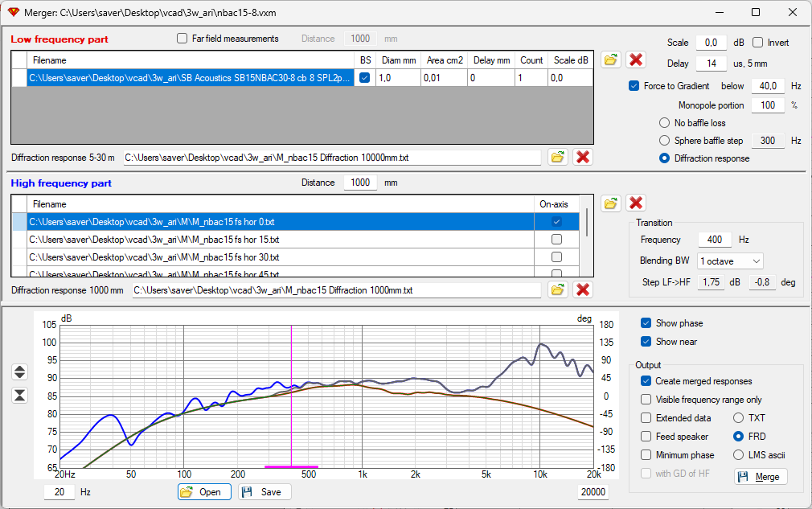Viewport: 812px width, 509px height.
Task: Click the Monopole portion percent field
Action: (x=768, y=105)
